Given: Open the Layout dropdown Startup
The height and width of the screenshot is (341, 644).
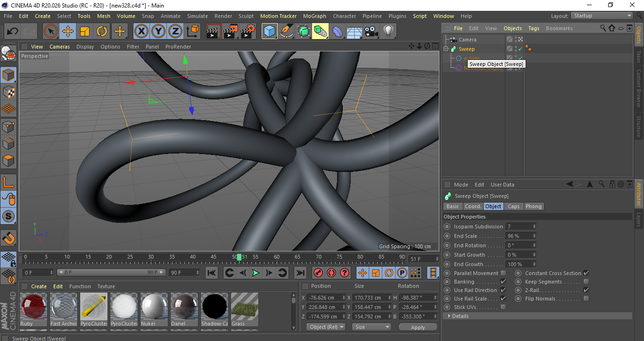Looking at the screenshot, I should pyautogui.click(x=602, y=16).
